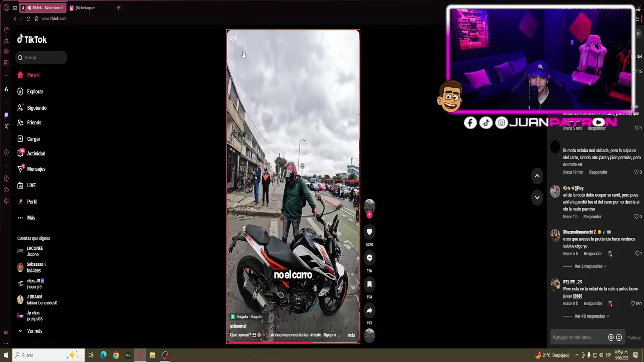Screen dimensions: 644x362
Task: Reload the page
Action: [28, 19]
